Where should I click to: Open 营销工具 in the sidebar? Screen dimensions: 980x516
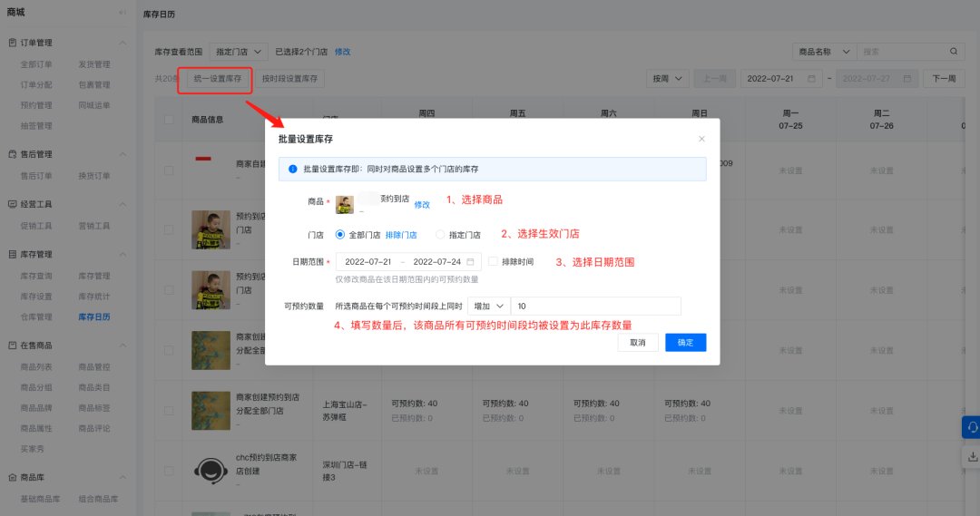pyautogui.click(x=94, y=226)
